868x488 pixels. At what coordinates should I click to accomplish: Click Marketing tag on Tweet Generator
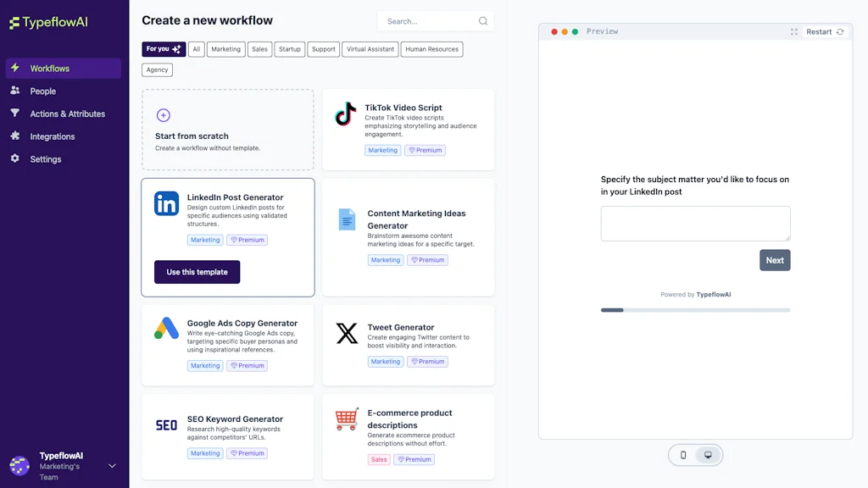click(386, 362)
